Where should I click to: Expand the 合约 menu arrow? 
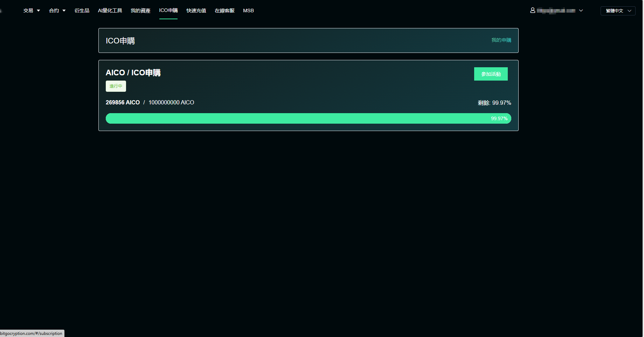click(x=64, y=11)
